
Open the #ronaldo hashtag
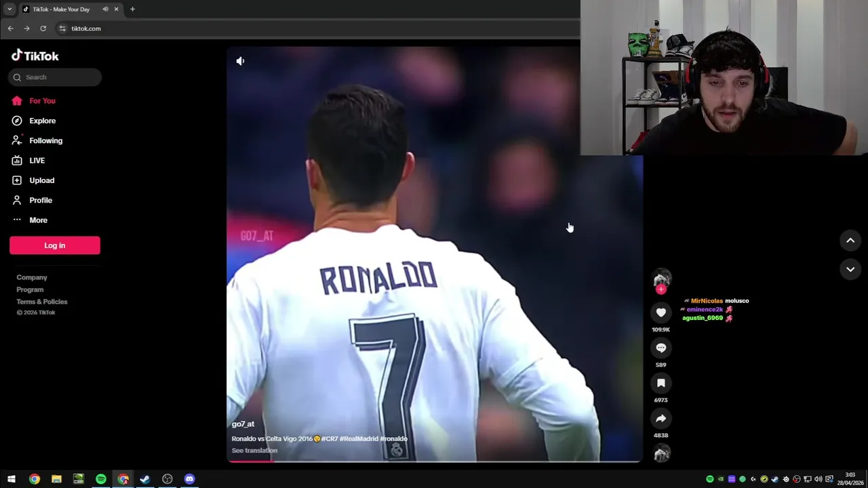pyautogui.click(x=393, y=439)
